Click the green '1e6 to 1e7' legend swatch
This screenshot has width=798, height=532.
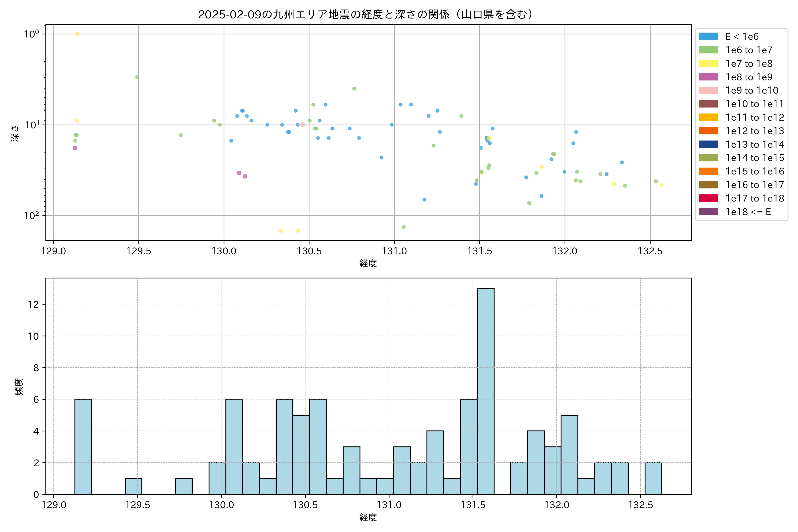[x=708, y=50]
